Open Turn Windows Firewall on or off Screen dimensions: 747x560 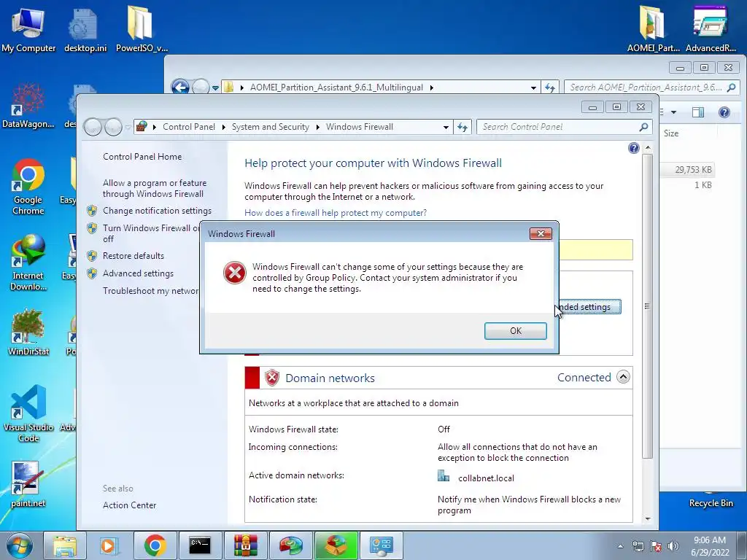click(150, 233)
